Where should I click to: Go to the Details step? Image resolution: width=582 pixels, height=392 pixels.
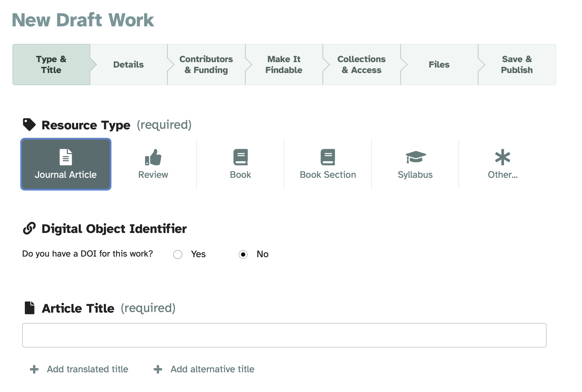(x=128, y=65)
